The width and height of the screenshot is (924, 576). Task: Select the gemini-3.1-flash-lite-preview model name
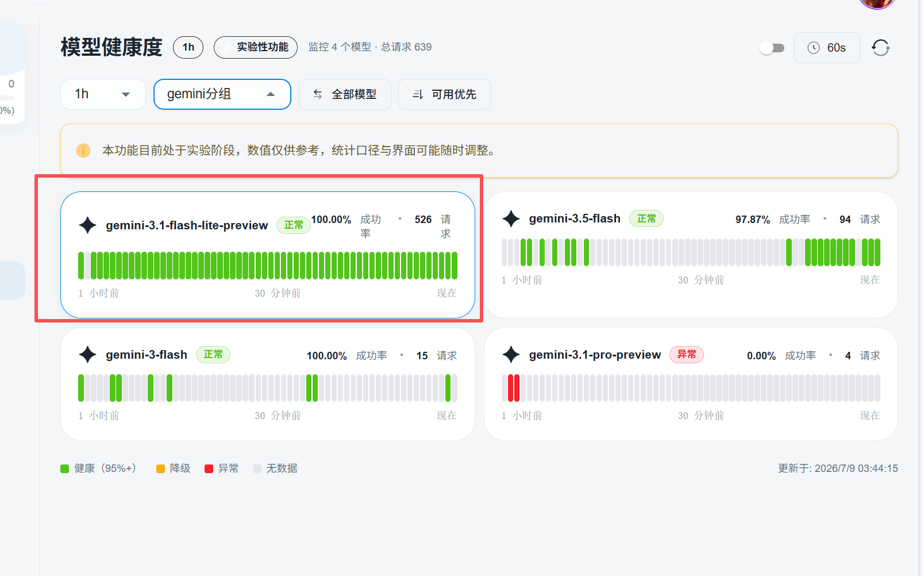click(x=187, y=225)
